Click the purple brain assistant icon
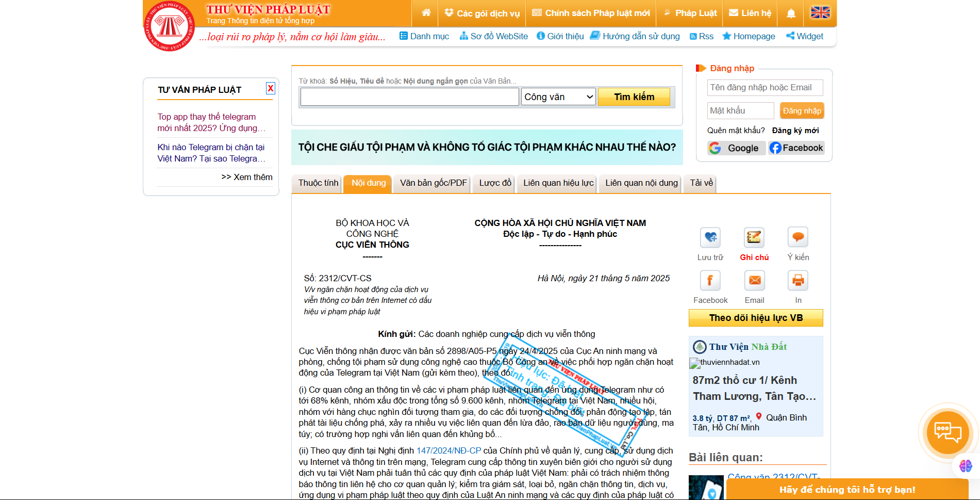Viewport: 980px width, 500px height. coord(966,466)
